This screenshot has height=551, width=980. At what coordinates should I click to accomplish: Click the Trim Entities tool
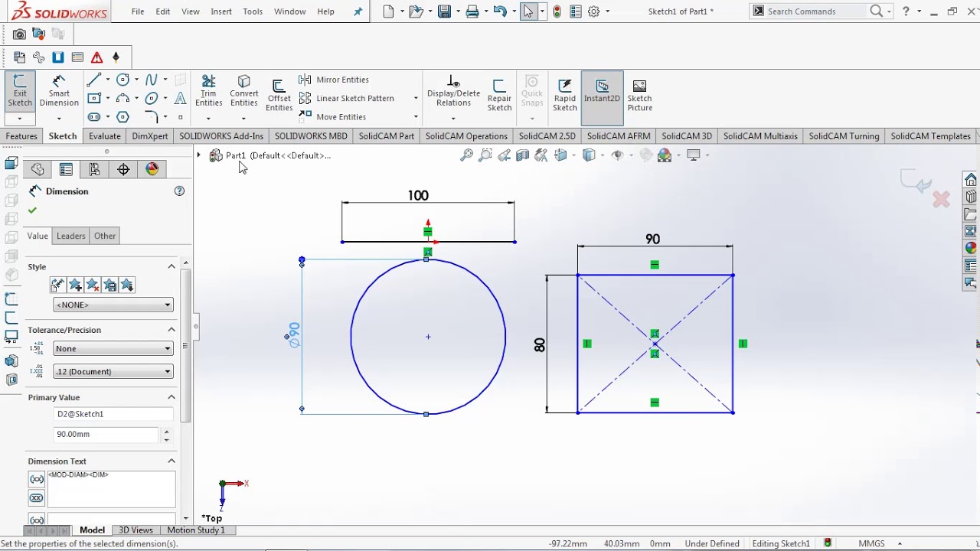208,92
